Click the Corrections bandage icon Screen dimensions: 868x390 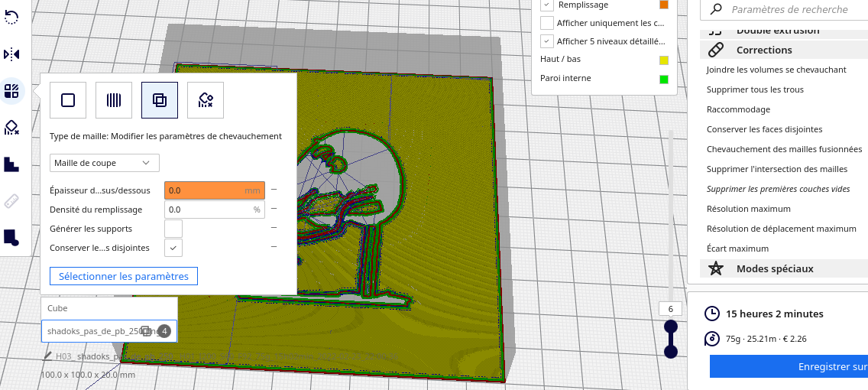pyautogui.click(x=716, y=50)
